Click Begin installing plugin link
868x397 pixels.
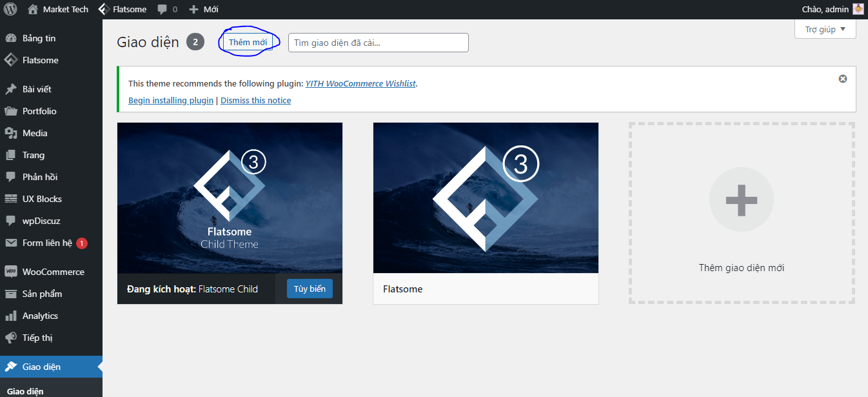pos(171,100)
